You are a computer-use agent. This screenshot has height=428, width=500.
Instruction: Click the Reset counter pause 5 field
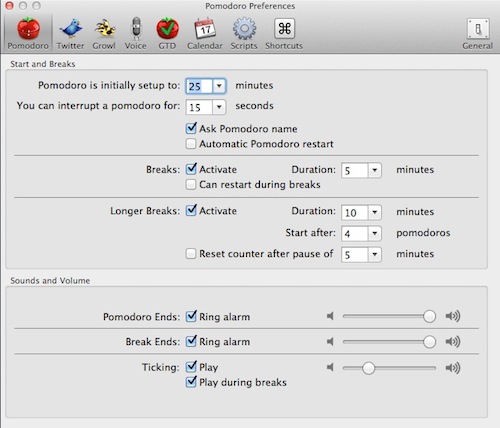pyautogui.click(x=355, y=255)
